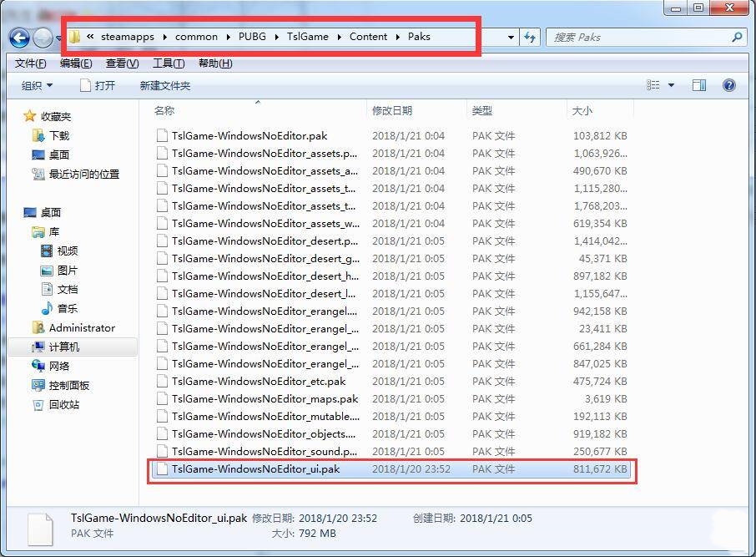Viewport: 756px width, 557px height.
Task: Select the 收藏夹 star icon
Action: (30, 116)
